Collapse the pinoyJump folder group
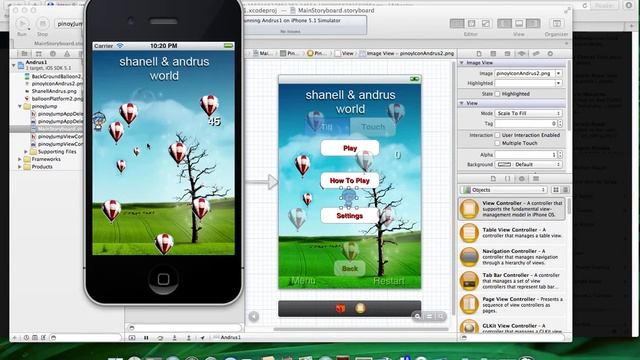Screen dimensions: 640x360 point(20,106)
